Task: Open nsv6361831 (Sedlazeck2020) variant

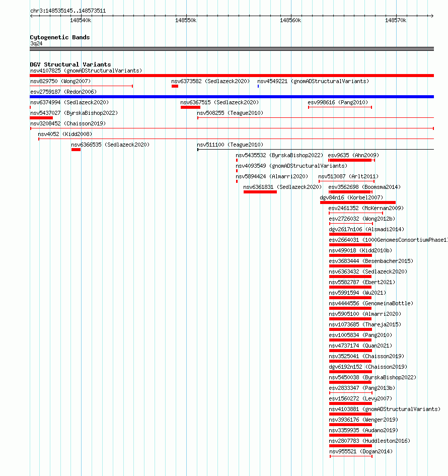Action: [x=283, y=187]
